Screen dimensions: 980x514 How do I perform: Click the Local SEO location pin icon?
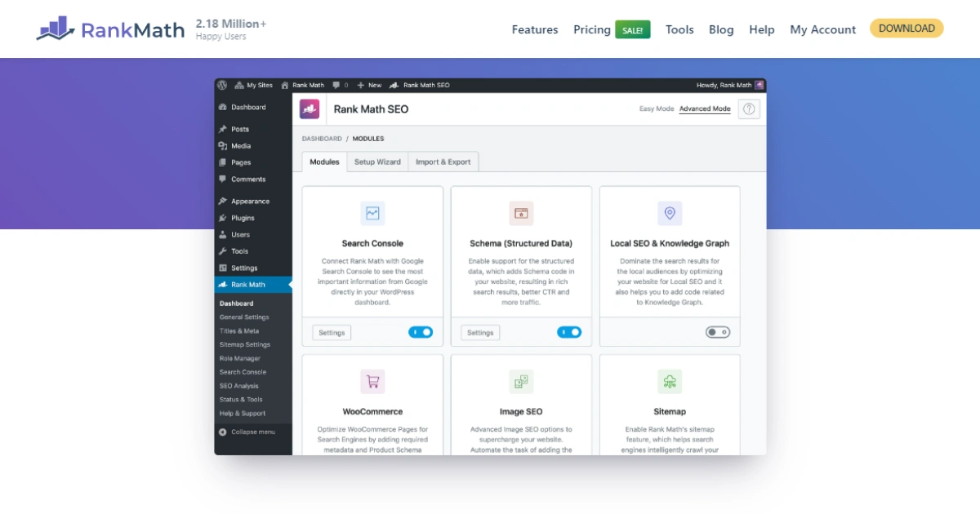click(x=670, y=214)
